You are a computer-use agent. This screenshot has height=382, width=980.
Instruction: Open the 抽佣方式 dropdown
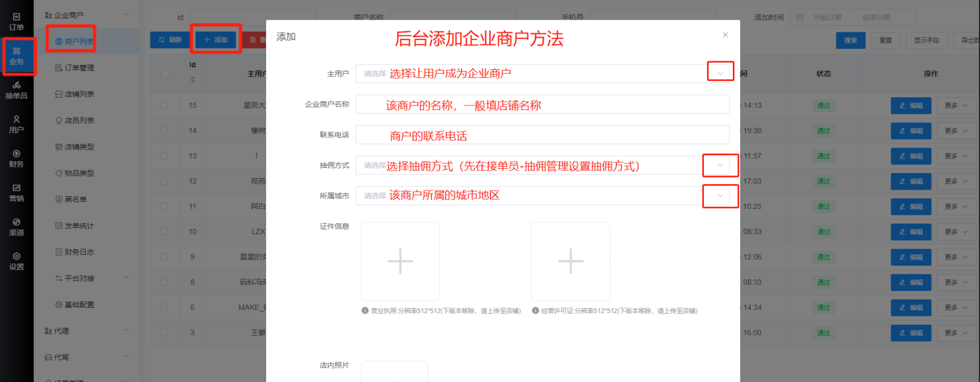[720, 165]
